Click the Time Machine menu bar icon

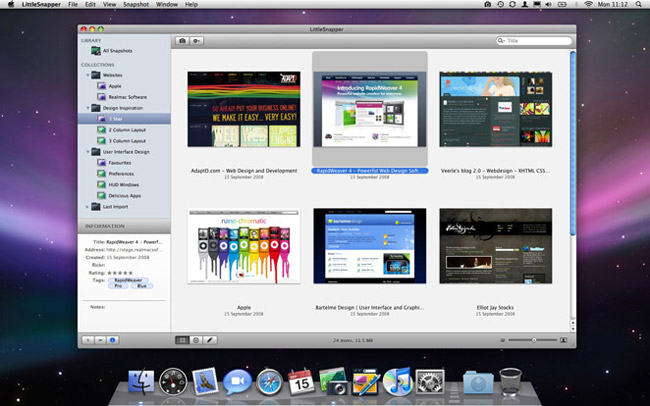pyautogui.click(x=501, y=4)
